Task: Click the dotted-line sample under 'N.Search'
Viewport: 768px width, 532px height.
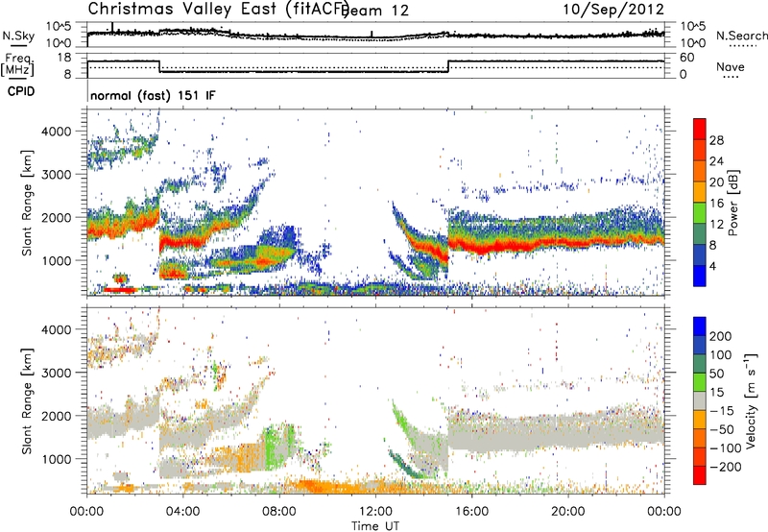Action: coord(743,46)
